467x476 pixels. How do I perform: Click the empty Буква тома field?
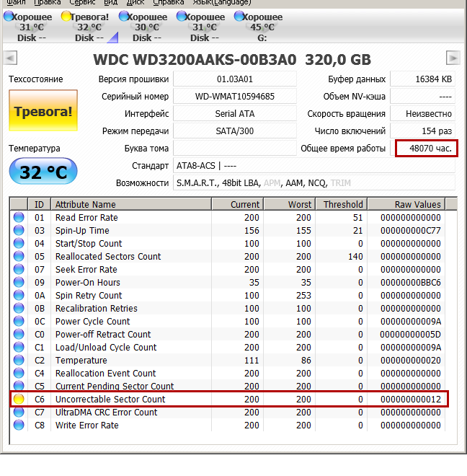[234, 149]
